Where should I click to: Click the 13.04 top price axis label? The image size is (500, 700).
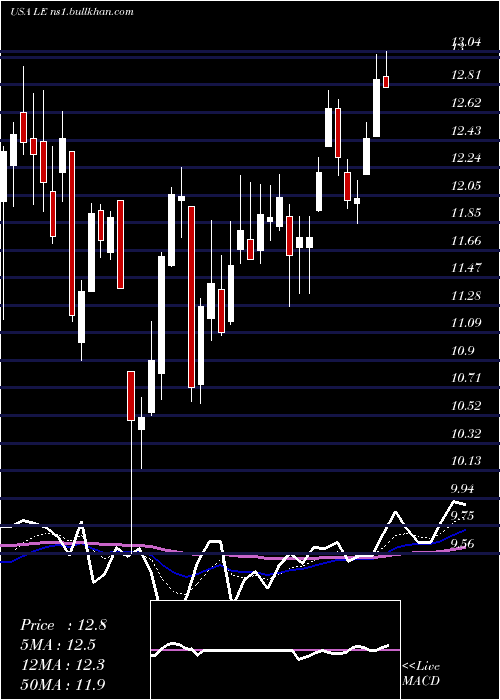[x=466, y=43]
